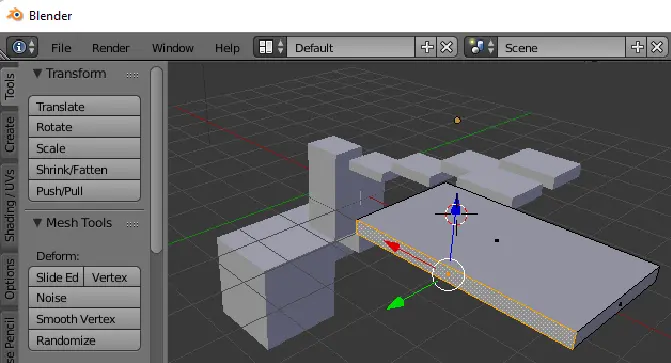Viewport: 671px width, 363px height.
Task: Click the Blender logo in title bar
Action: click(x=15, y=15)
